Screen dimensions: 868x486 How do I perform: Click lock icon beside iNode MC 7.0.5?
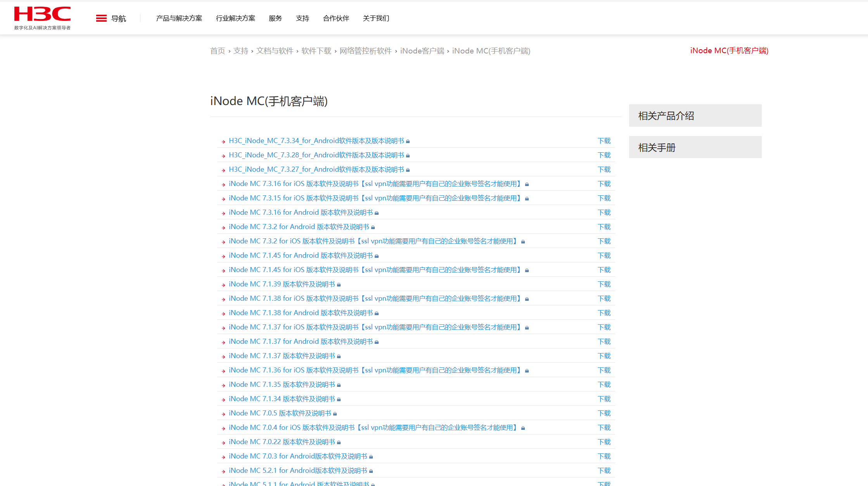click(335, 414)
